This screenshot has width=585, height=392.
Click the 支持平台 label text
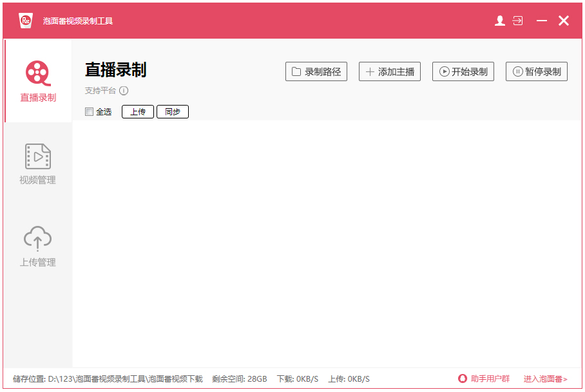tap(100, 91)
